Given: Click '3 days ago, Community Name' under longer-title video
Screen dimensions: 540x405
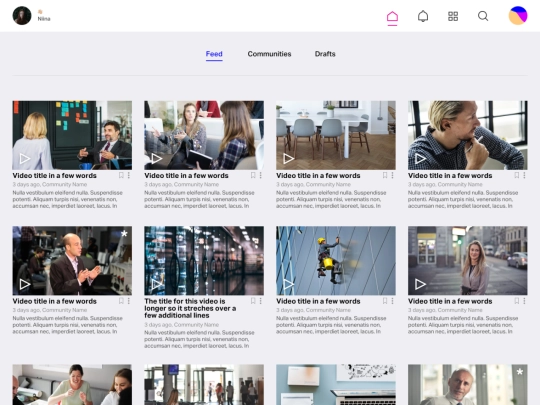Looking at the screenshot, I should (x=181, y=325).
